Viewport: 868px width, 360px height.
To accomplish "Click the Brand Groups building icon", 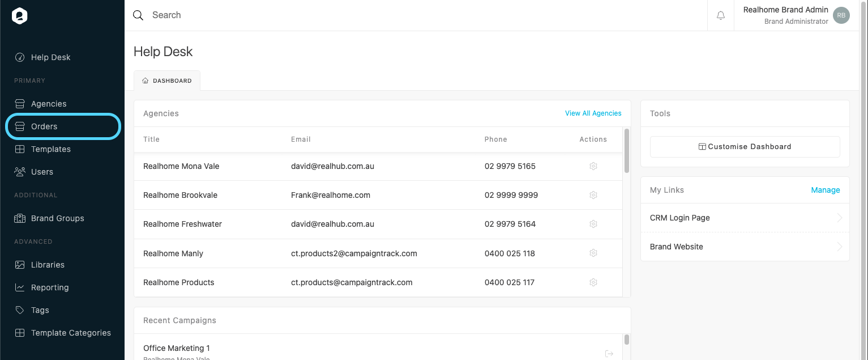I will (20, 218).
